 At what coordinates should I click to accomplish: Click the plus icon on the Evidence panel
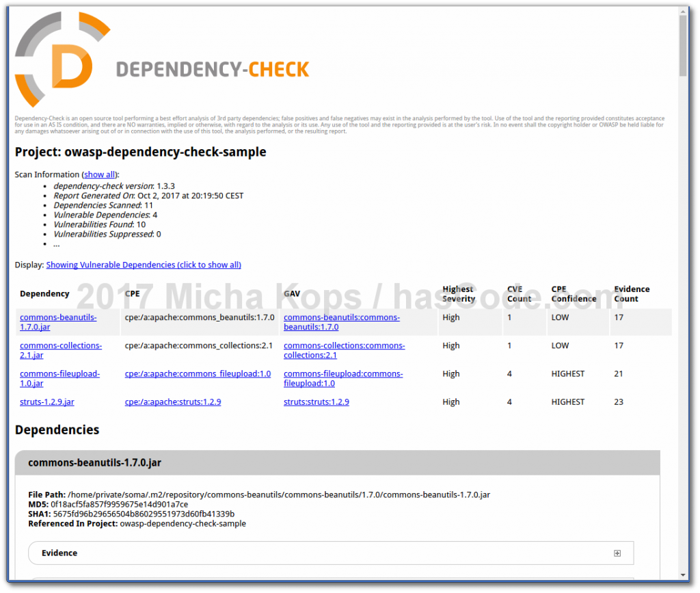pyautogui.click(x=617, y=553)
